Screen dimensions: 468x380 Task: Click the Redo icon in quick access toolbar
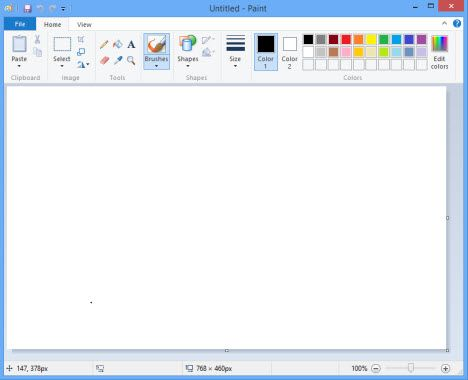pyautogui.click(x=52, y=8)
